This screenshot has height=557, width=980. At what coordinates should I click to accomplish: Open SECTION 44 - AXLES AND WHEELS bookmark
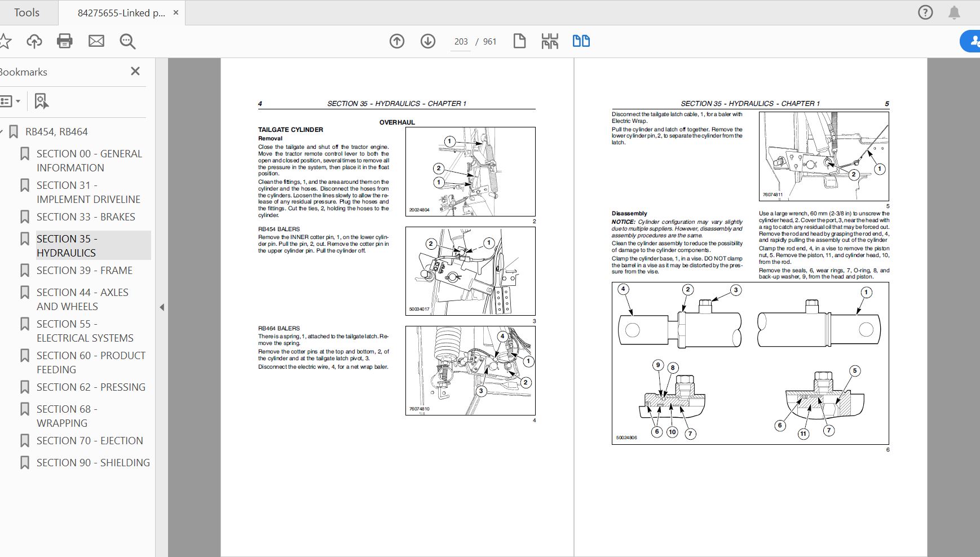82,299
